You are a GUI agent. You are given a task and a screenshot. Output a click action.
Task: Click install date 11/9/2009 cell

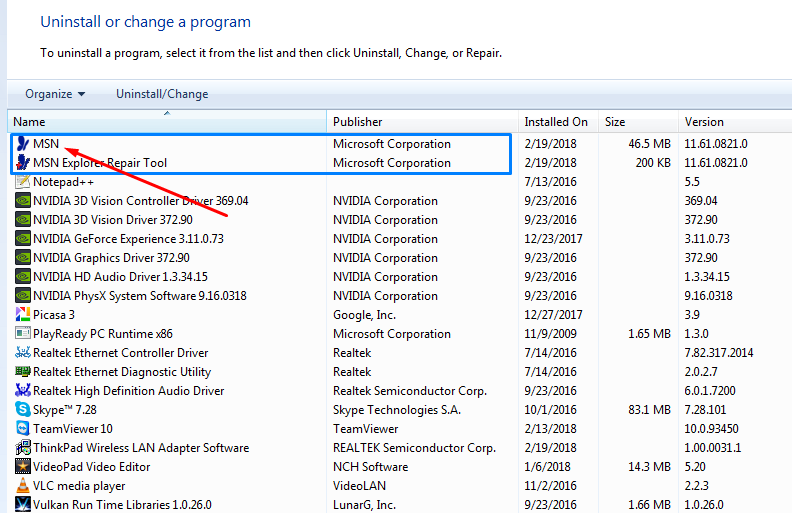(551, 334)
